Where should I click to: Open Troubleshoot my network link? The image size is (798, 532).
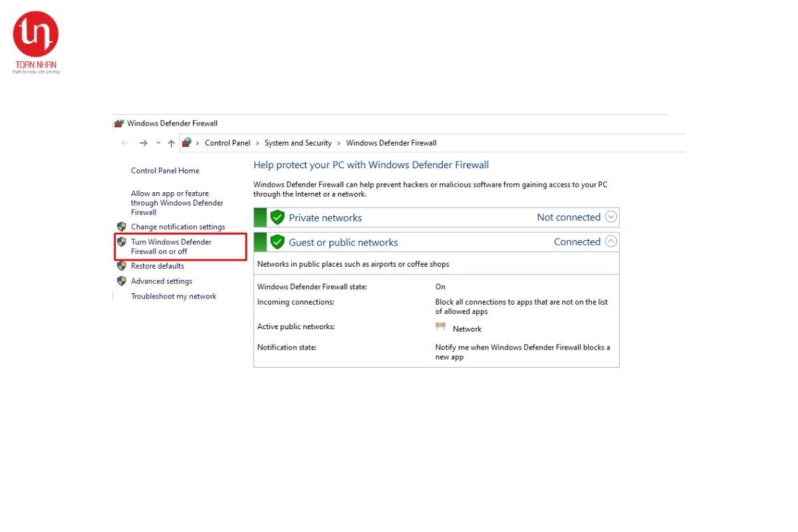point(174,297)
